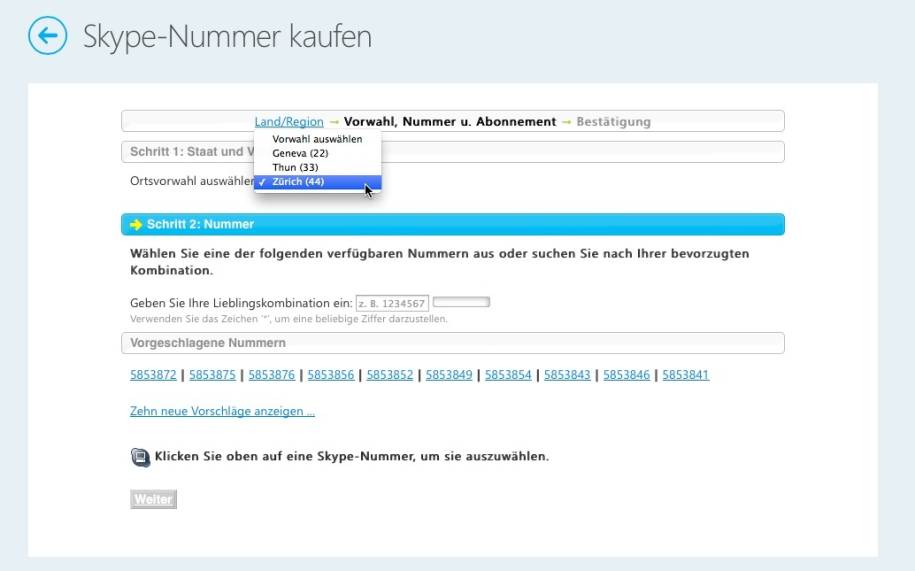Choose number 5853849
The width and height of the screenshot is (915, 571).
point(449,375)
